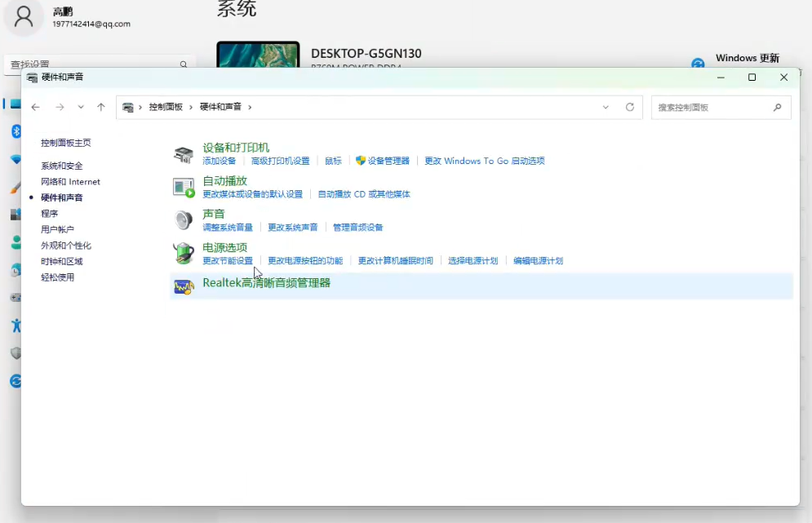Click 更改计算机睡眠时间 link

(396, 261)
